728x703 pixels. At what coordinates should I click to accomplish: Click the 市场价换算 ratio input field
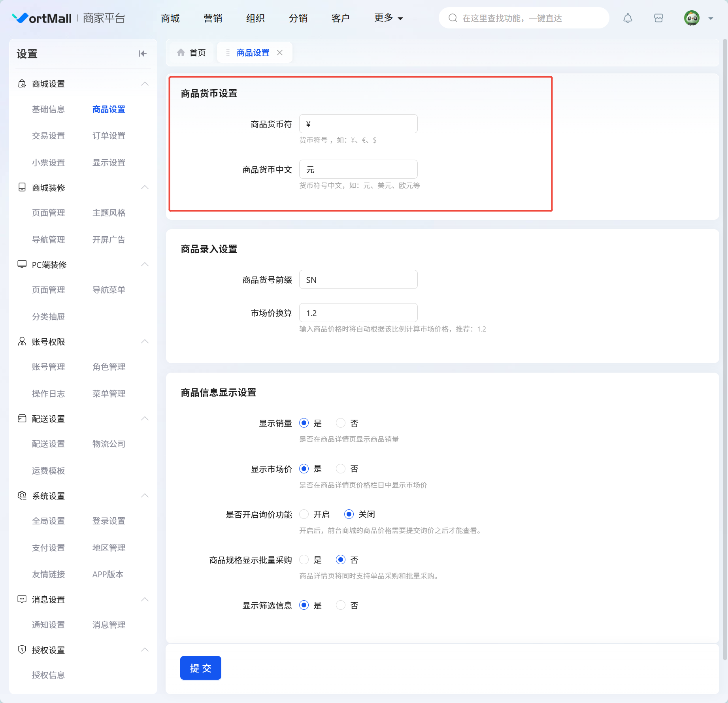(358, 313)
